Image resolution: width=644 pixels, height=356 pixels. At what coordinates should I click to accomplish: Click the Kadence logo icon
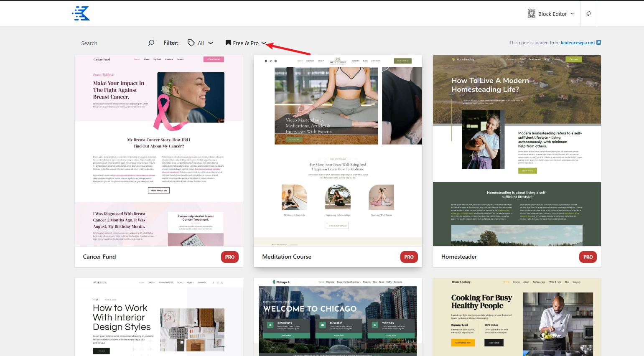coord(81,13)
